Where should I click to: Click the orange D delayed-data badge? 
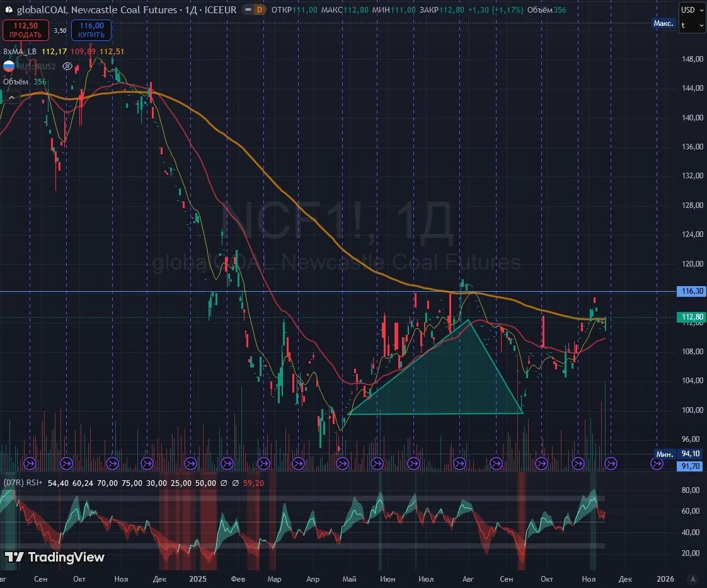coord(259,9)
